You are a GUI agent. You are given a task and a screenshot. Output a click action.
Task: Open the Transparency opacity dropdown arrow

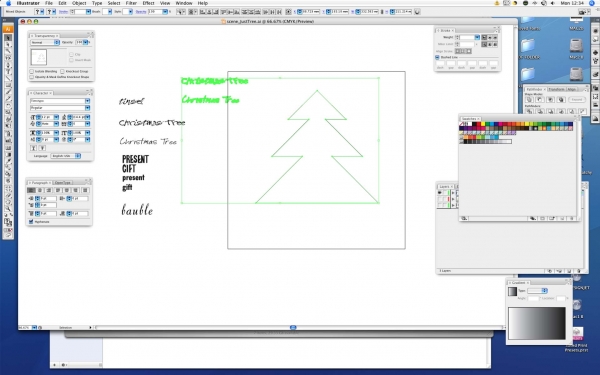tap(86, 42)
